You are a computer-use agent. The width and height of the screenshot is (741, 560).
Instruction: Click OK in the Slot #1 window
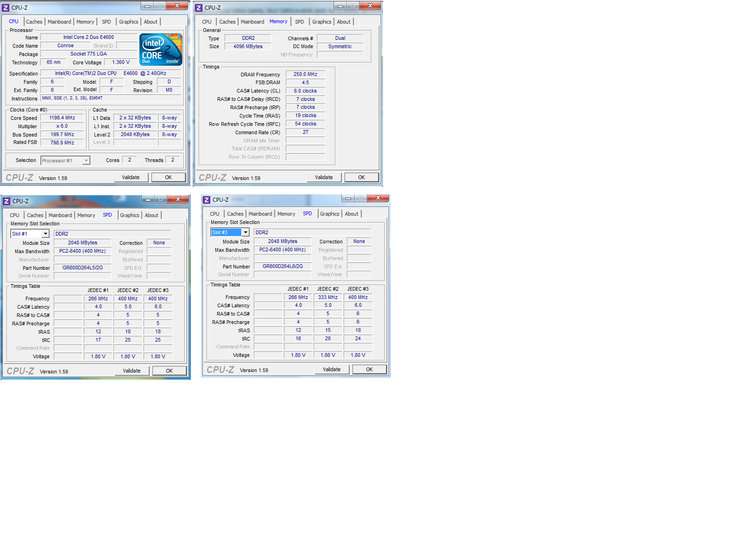click(170, 371)
